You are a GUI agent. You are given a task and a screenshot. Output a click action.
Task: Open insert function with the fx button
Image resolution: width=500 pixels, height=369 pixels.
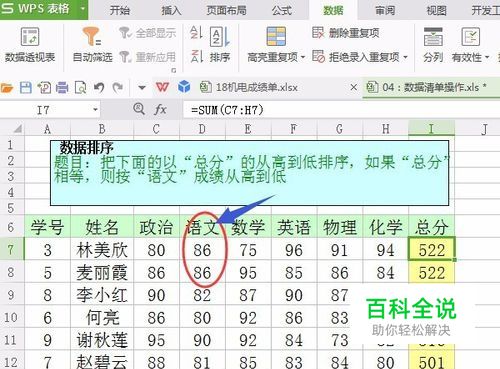pyautogui.click(x=160, y=109)
